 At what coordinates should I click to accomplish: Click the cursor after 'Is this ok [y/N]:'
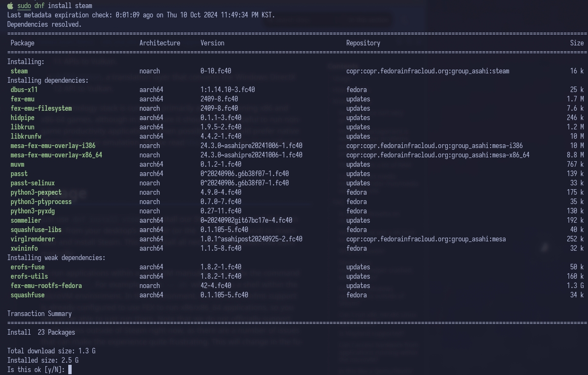coord(70,369)
